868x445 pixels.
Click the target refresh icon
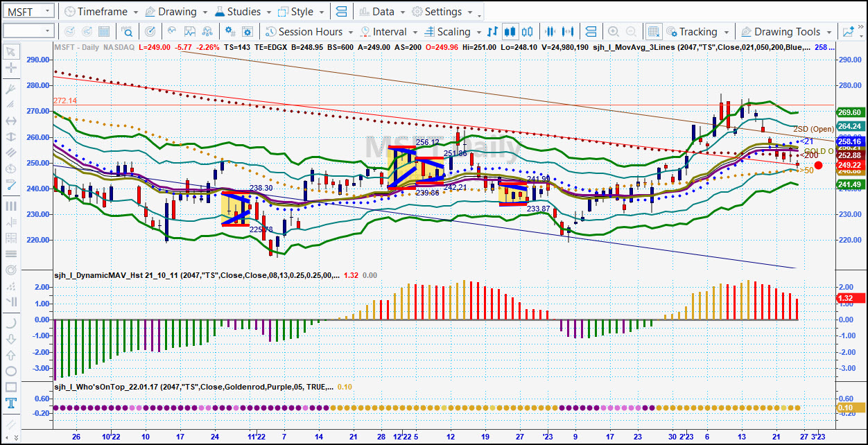tap(150, 32)
